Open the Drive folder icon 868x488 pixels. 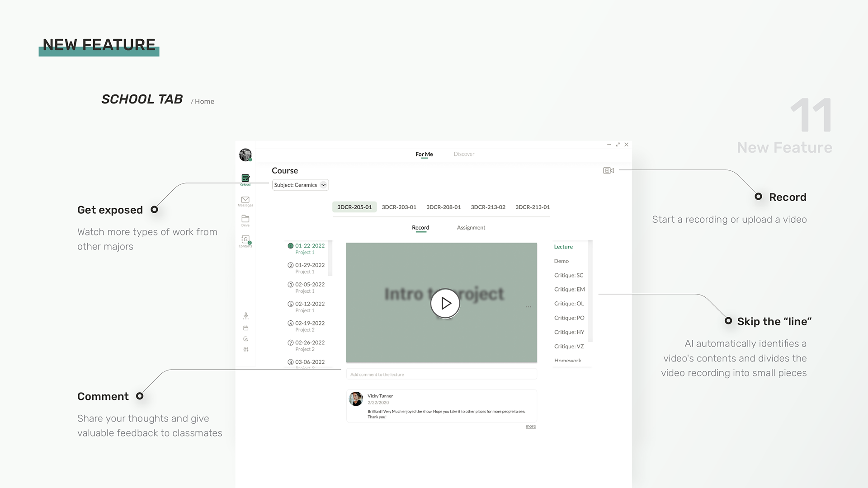[245, 220]
